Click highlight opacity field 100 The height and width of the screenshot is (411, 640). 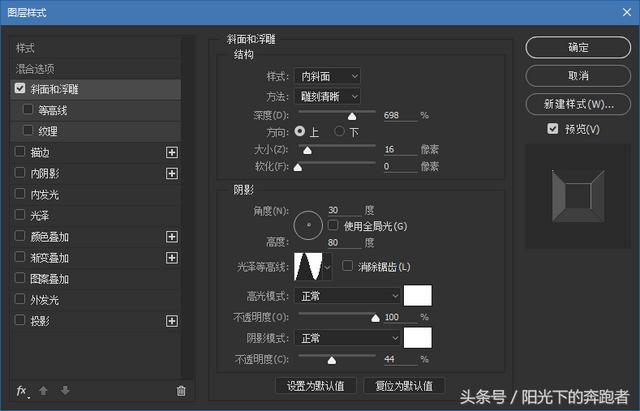tap(400, 317)
